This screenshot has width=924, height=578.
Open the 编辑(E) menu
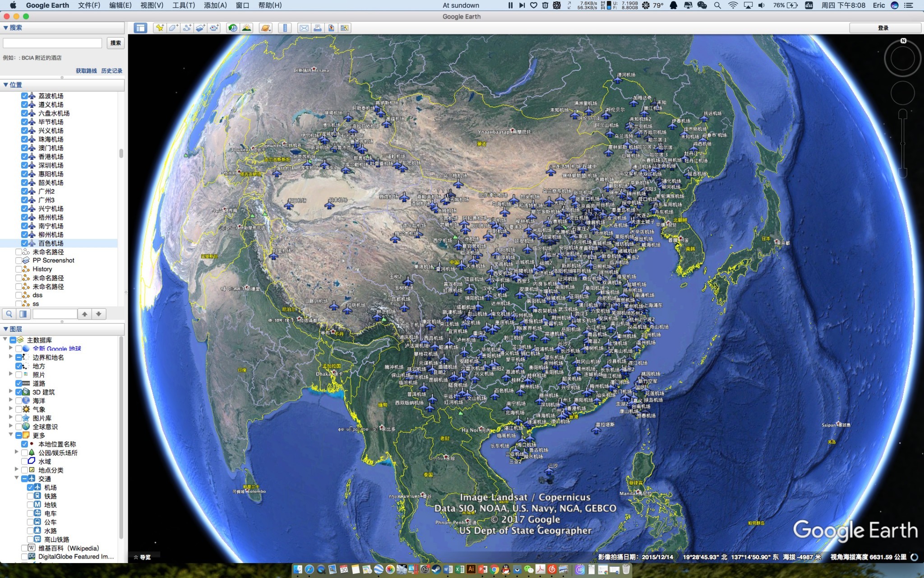point(120,5)
